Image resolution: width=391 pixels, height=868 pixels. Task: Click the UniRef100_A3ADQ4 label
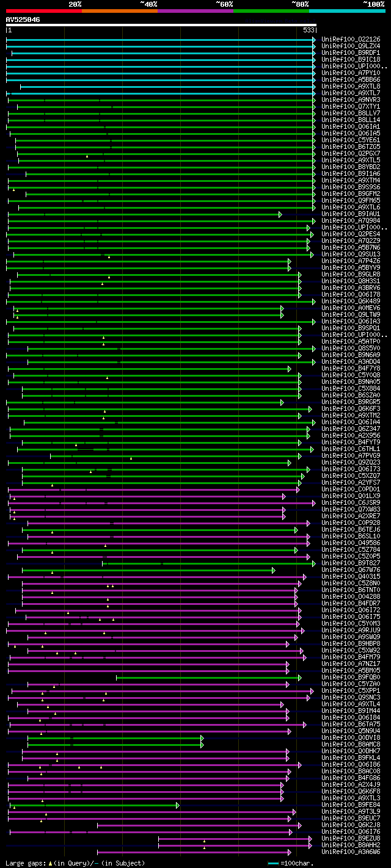click(351, 361)
